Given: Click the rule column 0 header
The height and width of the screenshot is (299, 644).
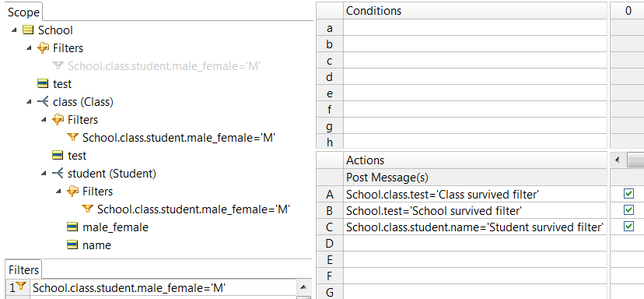Looking at the screenshot, I should pyautogui.click(x=628, y=11).
